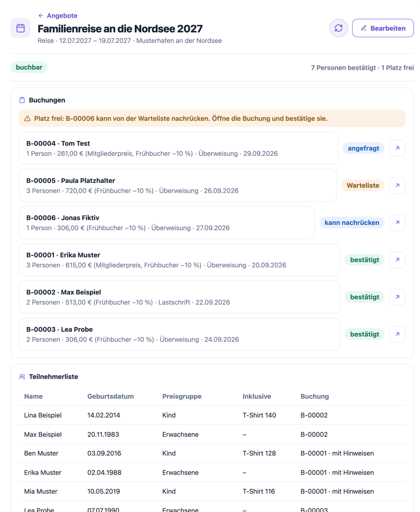Select the B-00004 Tom Test booking card
420x512 pixels.
178,148
